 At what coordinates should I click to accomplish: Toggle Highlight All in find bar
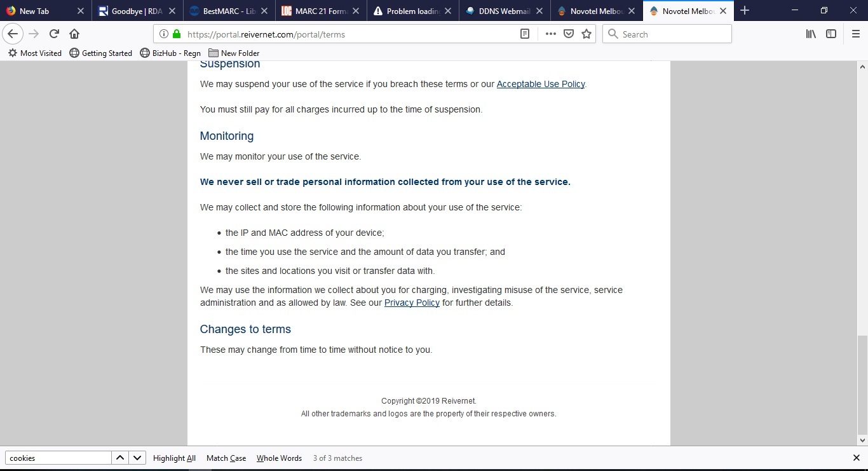tap(174, 458)
